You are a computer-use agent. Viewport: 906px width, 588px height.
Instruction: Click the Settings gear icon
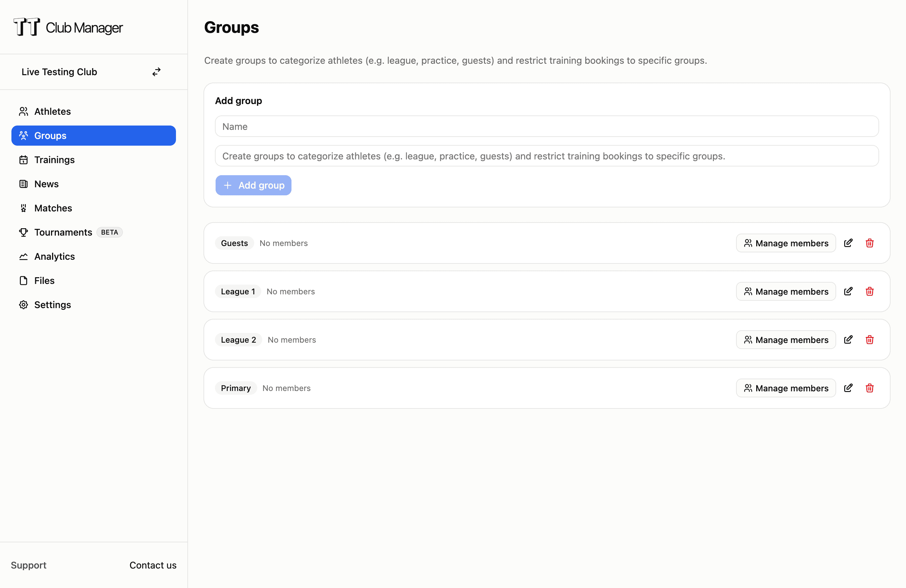coord(24,305)
